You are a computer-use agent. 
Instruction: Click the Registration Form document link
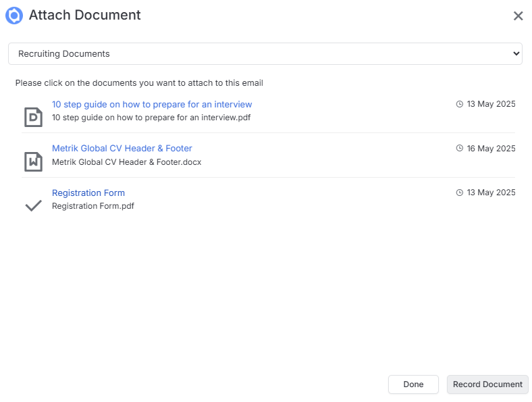pyautogui.click(x=88, y=193)
